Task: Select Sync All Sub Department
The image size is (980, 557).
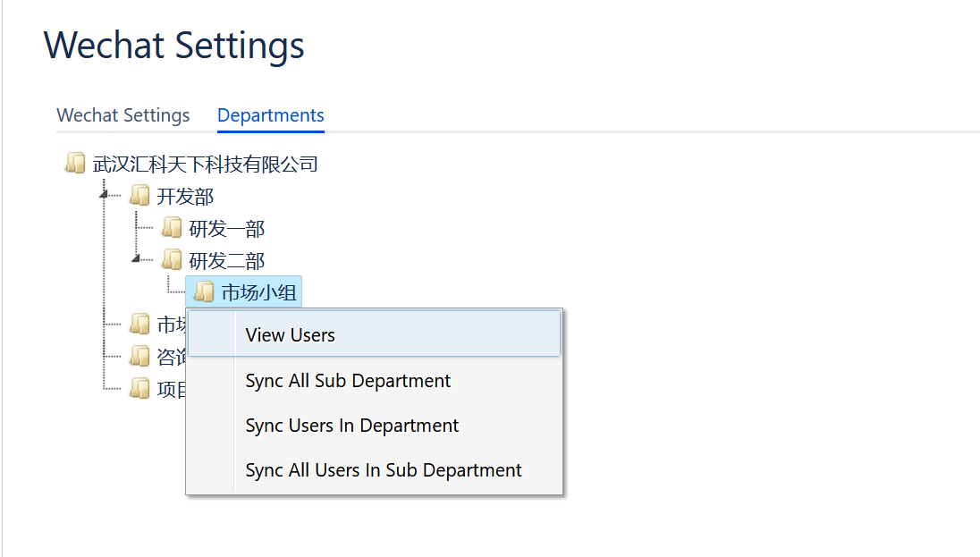Action: click(348, 381)
